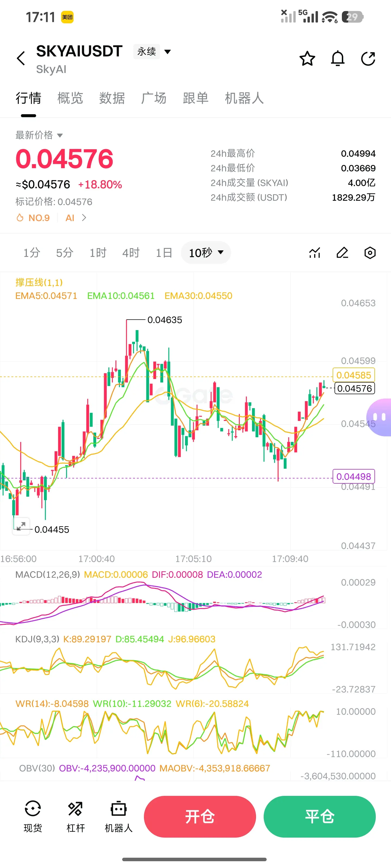Open the 永续 contract type dropdown
The image size is (391, 868).
pos(153,52)
